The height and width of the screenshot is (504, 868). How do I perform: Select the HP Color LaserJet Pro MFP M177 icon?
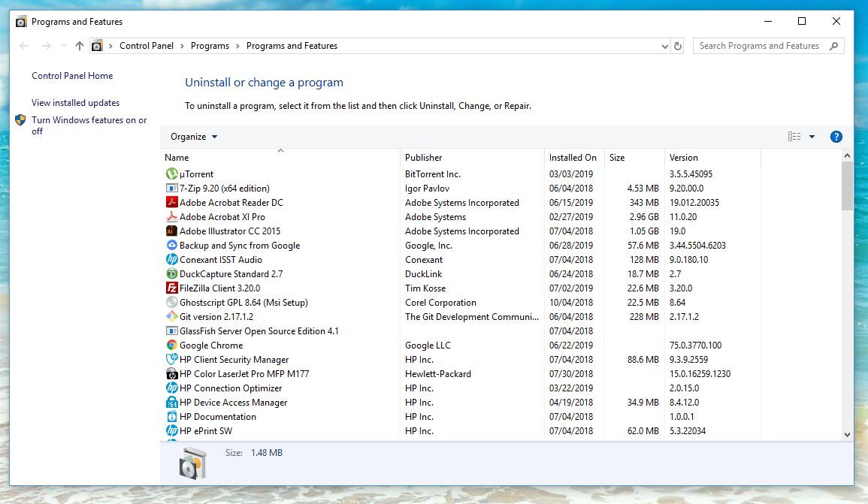coord(171,374)
